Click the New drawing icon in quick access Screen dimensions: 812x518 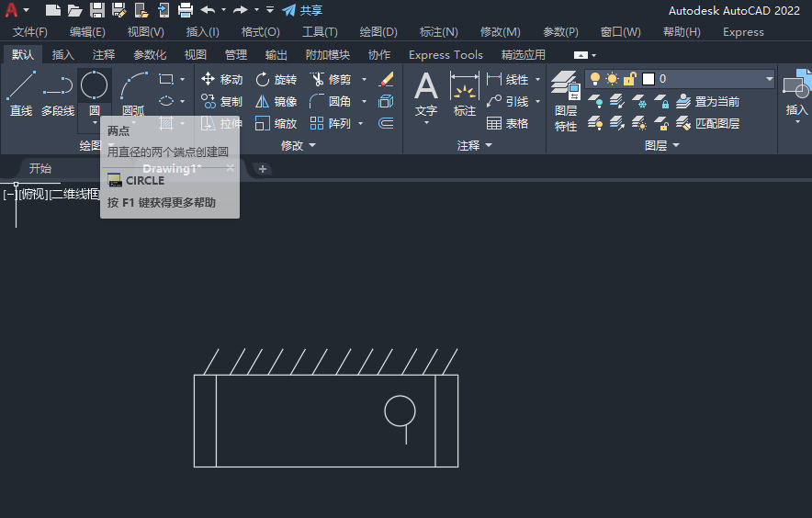point(53,10)
